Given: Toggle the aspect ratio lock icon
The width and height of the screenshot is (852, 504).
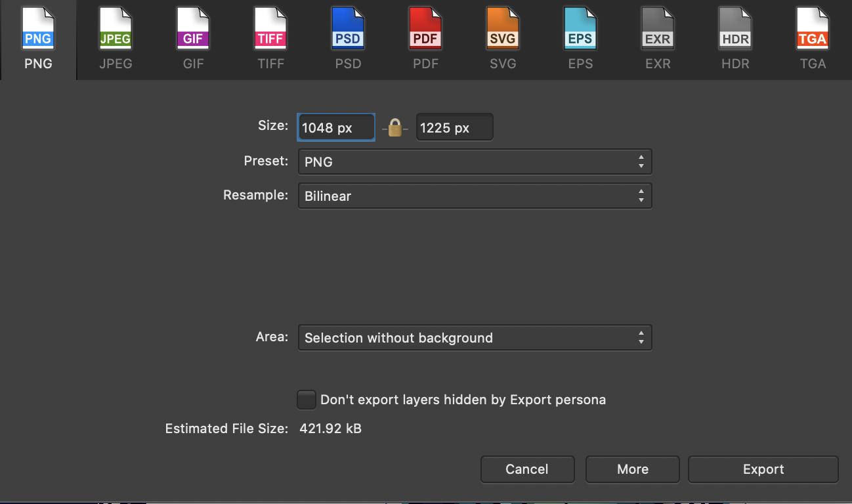Looking at the screenshot, I should [395, 127].
